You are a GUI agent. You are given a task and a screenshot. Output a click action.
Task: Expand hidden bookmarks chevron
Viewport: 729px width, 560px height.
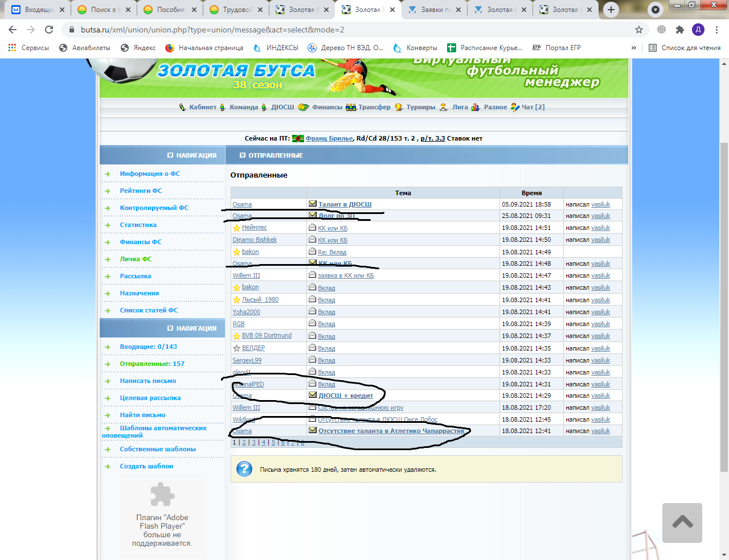tap(633, 48)
